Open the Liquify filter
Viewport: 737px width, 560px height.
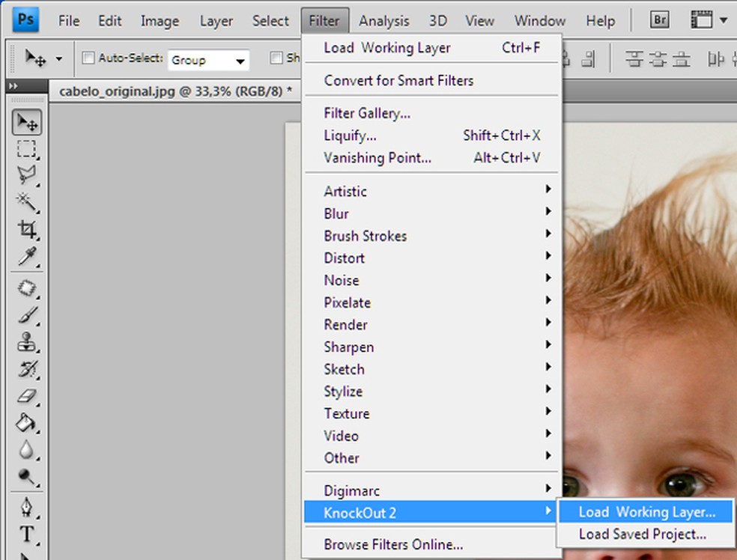pyautogui.click(x=431, y=136)
